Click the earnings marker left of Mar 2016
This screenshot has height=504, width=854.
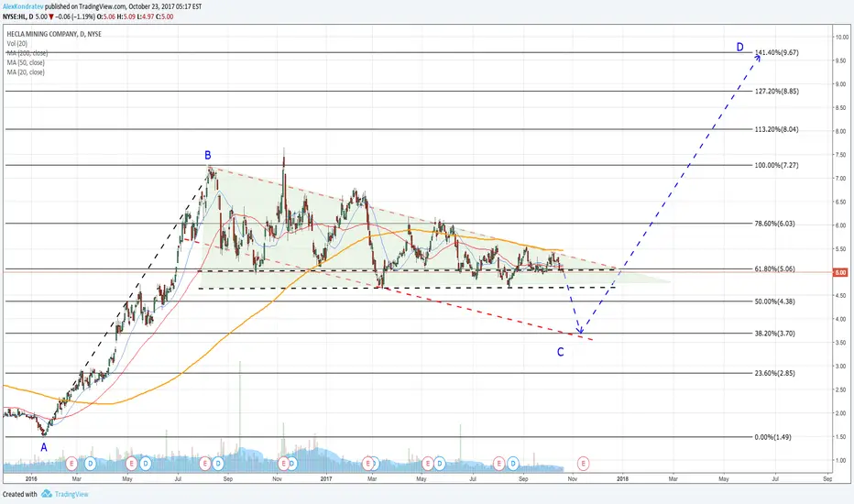click(x=71, y=464)
